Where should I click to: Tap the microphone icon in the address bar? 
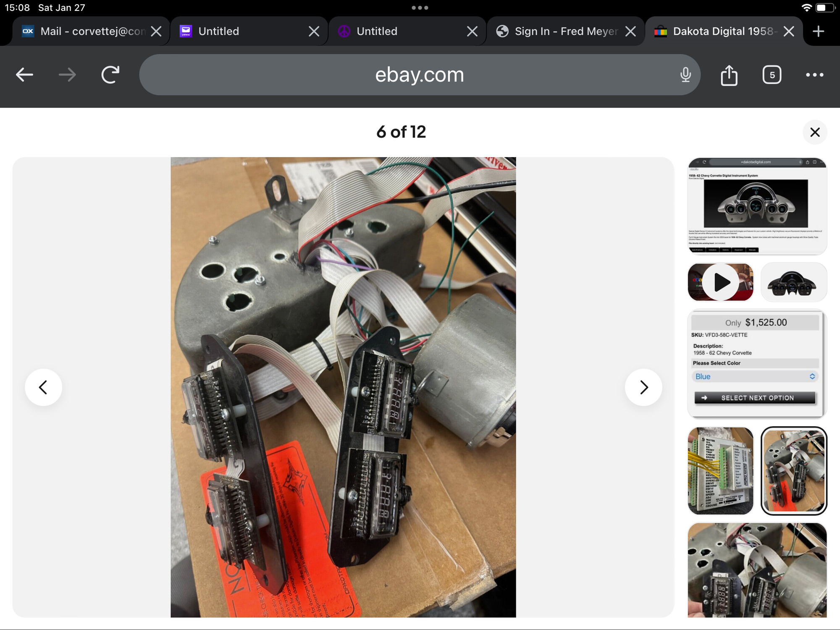pyautogui.click(x=685, y=75)
